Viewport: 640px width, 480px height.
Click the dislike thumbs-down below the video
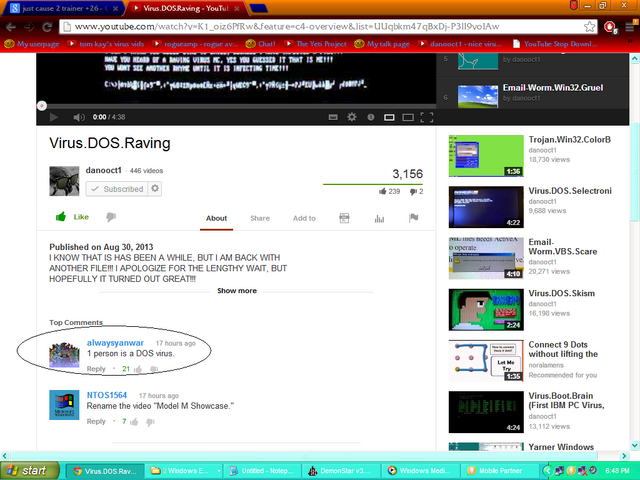point(111,217)
